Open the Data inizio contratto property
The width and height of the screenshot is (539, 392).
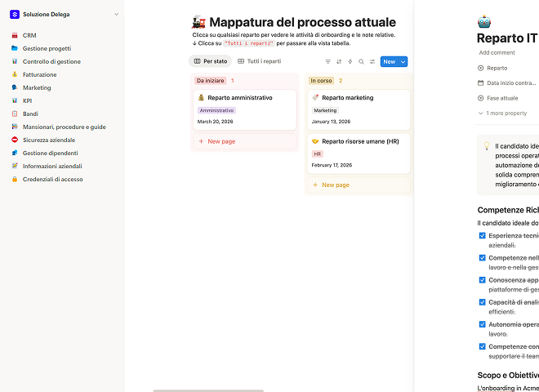pos(506,83)
